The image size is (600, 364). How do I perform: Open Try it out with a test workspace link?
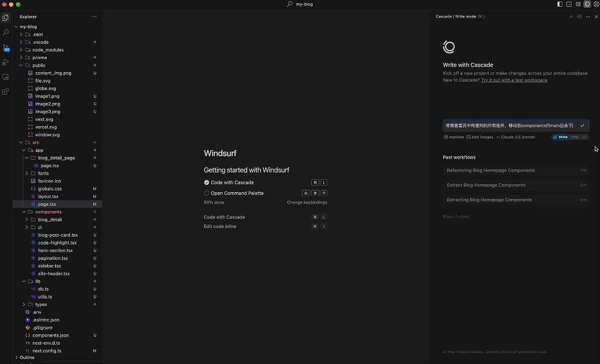[x=514, y=80]
